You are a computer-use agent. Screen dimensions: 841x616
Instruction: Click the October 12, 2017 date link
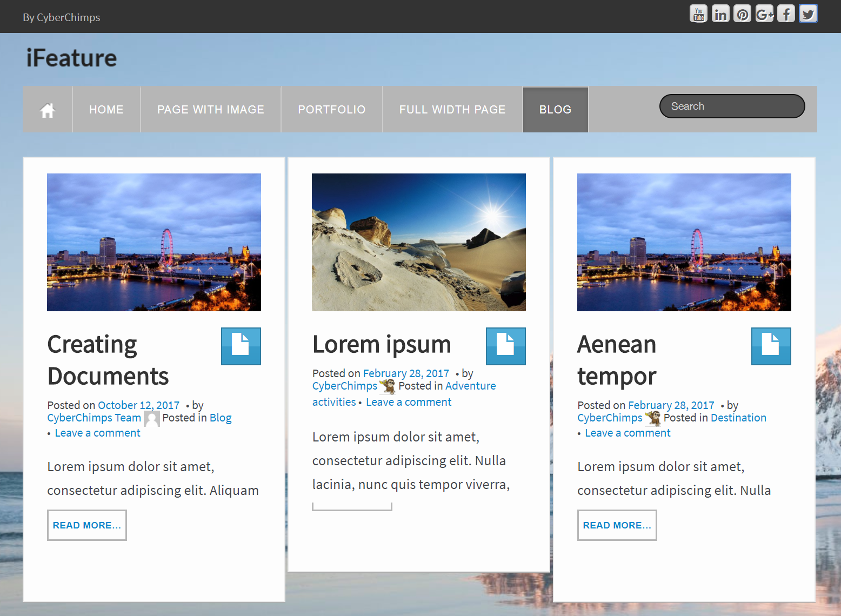click(138, 405)
